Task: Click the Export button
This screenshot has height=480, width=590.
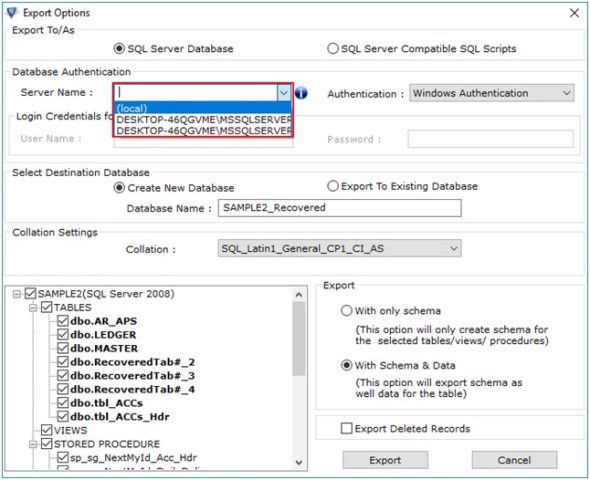Action: click(385, 460)
